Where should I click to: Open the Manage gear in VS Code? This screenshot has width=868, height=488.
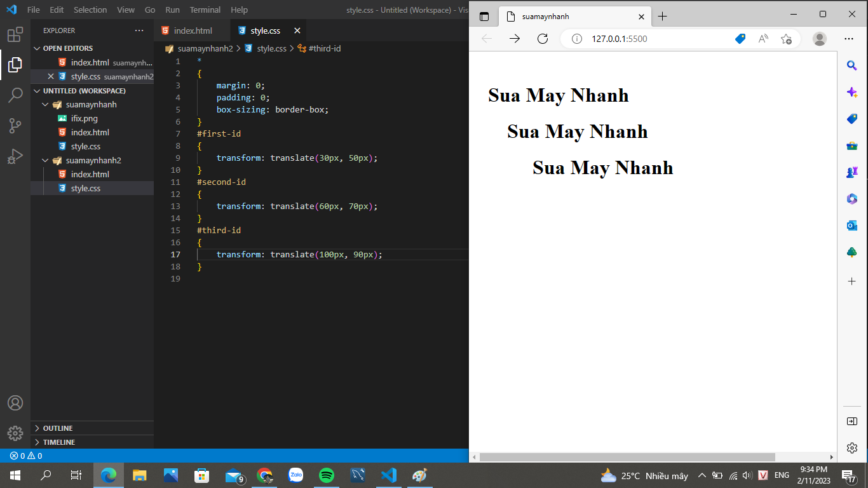point(15,433)
